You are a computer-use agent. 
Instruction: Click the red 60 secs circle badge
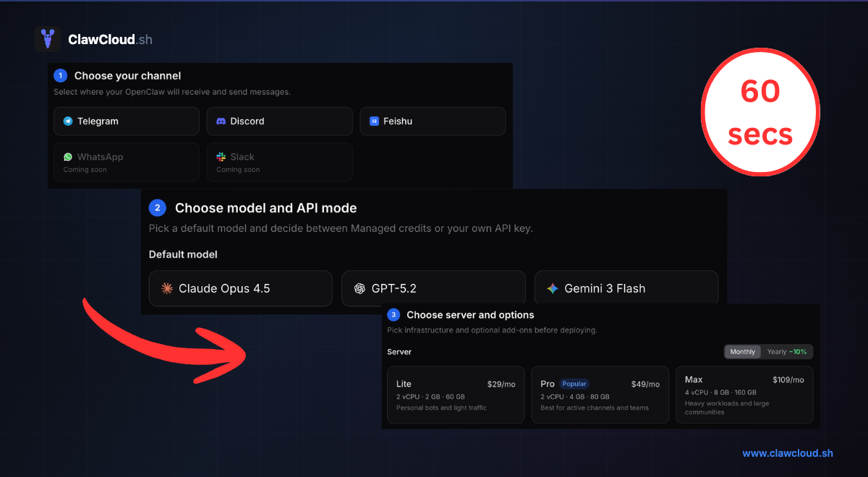pos(760,113)
